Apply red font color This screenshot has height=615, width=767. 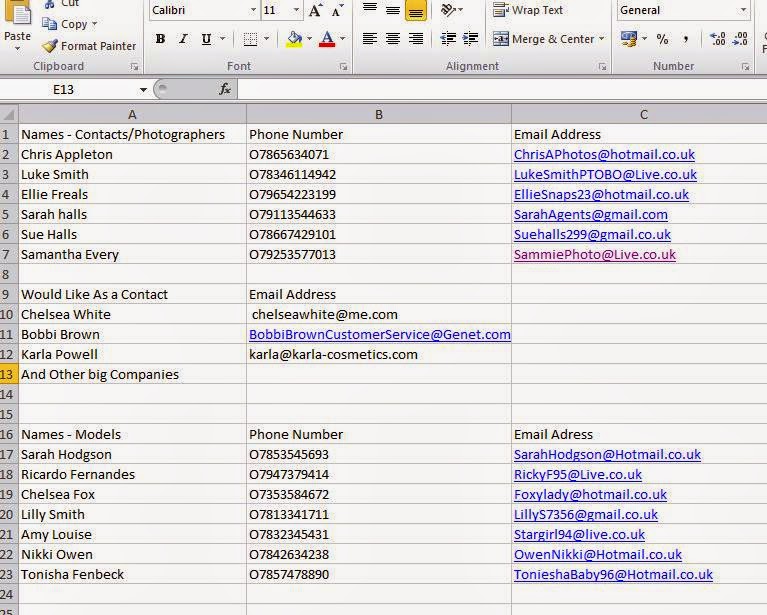pyautogui.click(x=327, y=39)
